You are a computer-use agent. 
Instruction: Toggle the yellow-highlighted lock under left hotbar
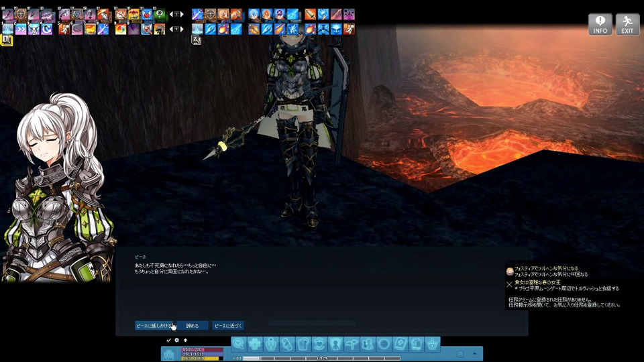tap(6, 40)
